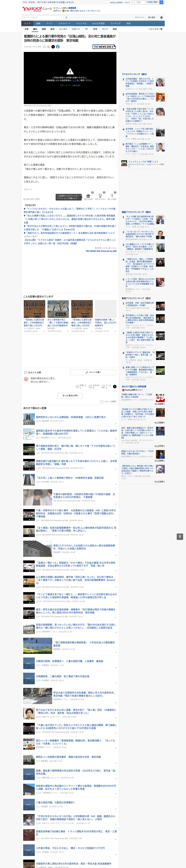Open paid article 大陽線で複数の買いサイン
The height and width of the screenshot is (868, 186).
tap(137, 396)
